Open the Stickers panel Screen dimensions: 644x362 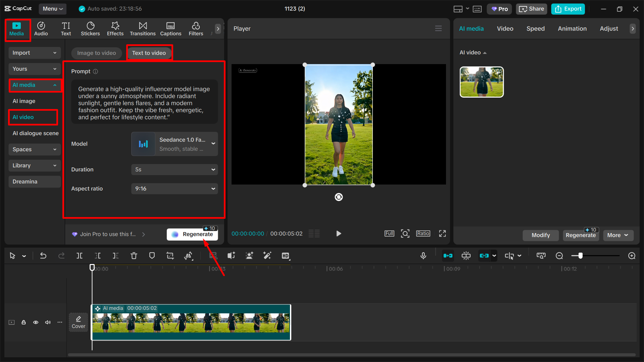click(90, 29)
